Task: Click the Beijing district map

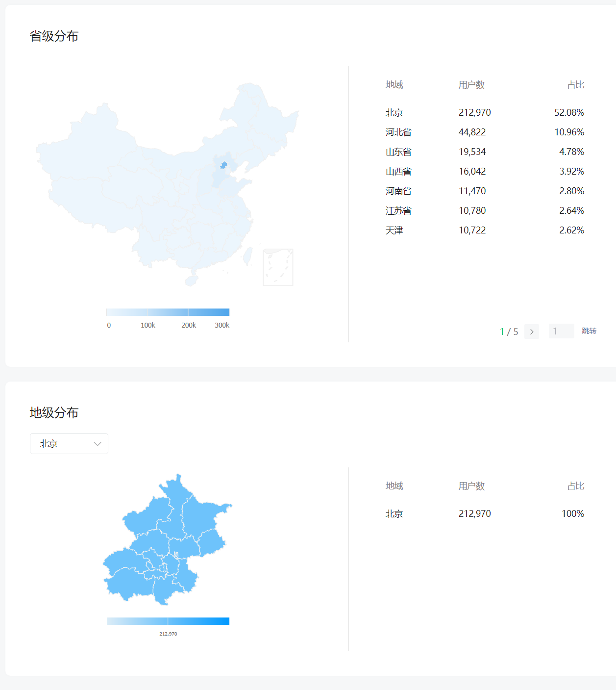Action: point(167,539)
